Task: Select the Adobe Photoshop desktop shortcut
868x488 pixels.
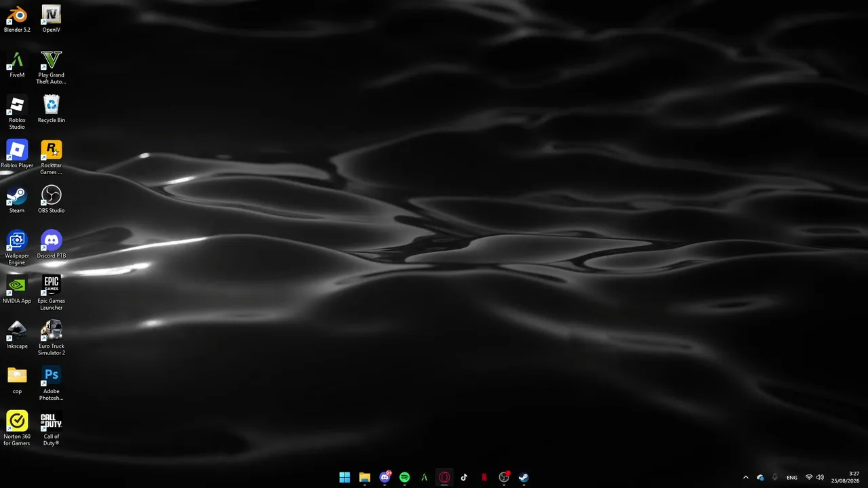Action: [52, 384]
